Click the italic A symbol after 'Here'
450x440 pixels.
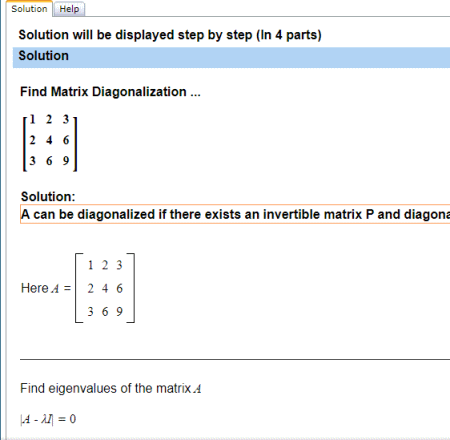tap(55, 289)
